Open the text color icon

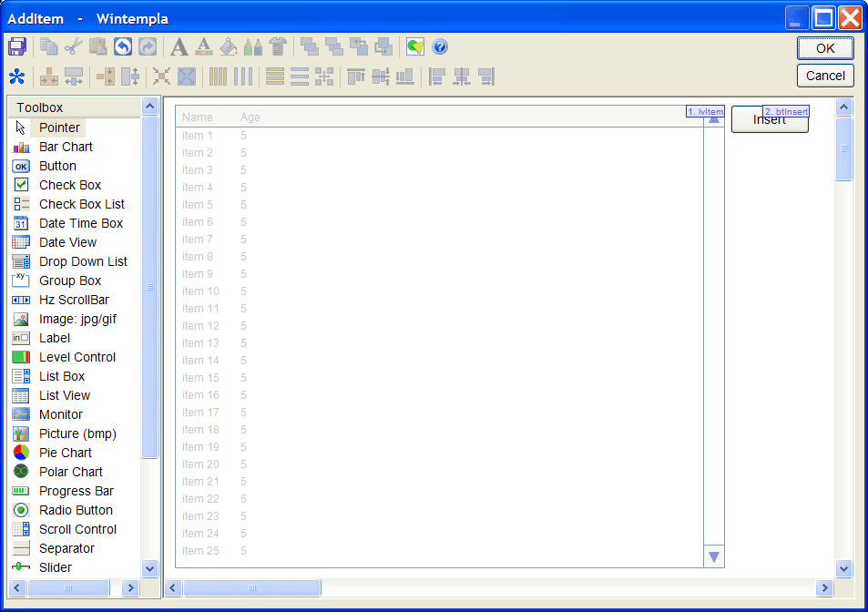tap(204, 46)
